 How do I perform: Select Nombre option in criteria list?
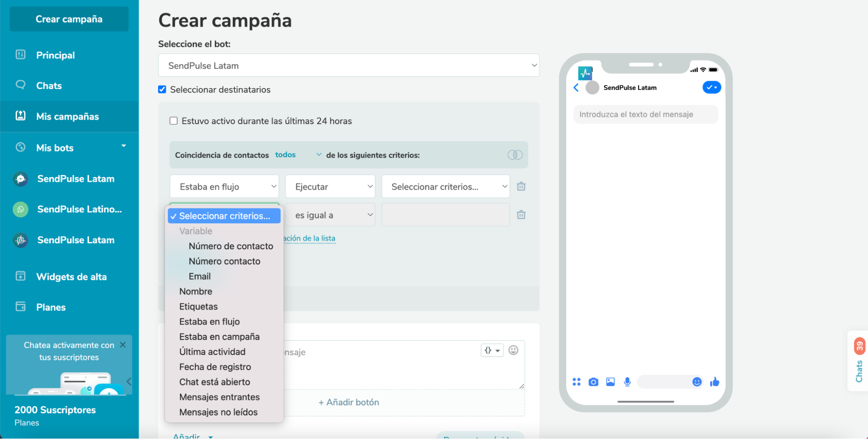[224, 291]
